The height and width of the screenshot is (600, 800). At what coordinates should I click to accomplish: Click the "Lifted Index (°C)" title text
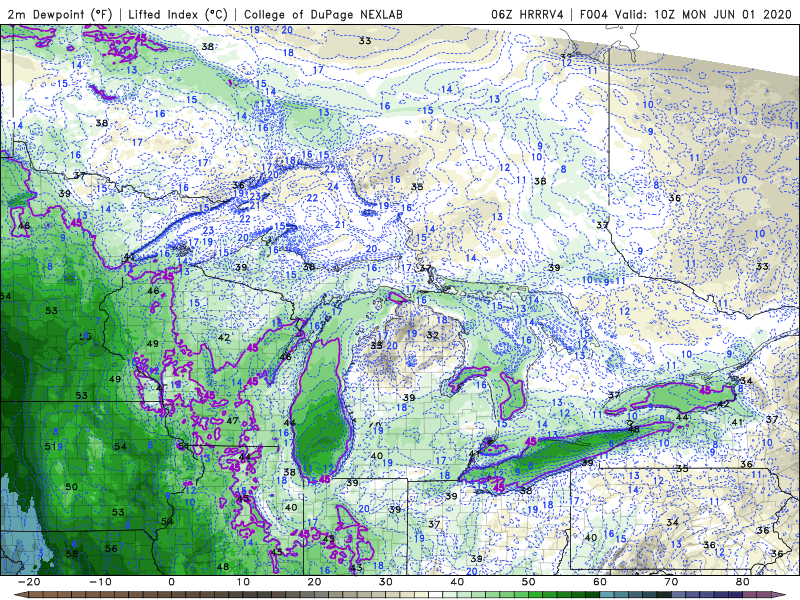click(x=178, y=14)
